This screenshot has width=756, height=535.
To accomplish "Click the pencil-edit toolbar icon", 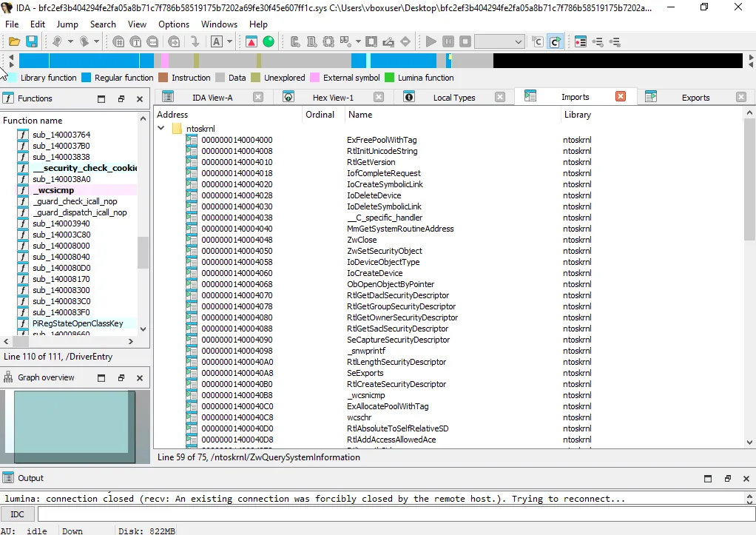I will [x=388, y=42].
